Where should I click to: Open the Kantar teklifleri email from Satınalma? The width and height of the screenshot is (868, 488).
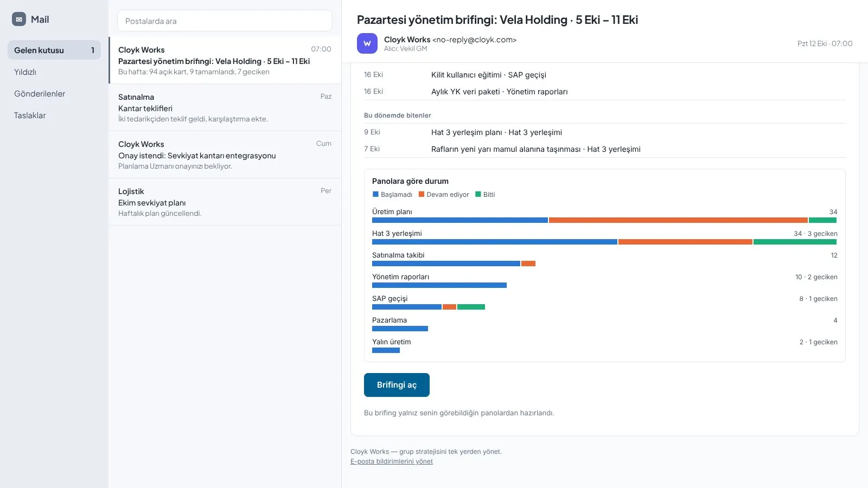click(225, 107)
